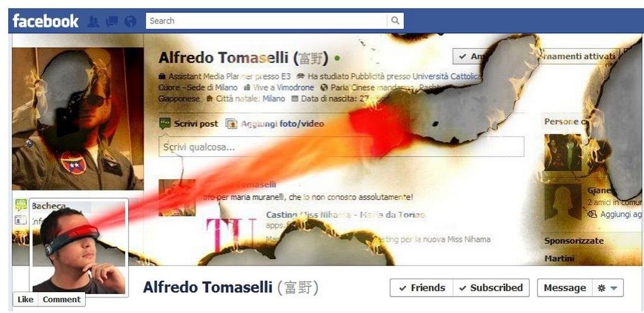Click the Message button
The image size is (644, 313).
(x=565, y=288)
